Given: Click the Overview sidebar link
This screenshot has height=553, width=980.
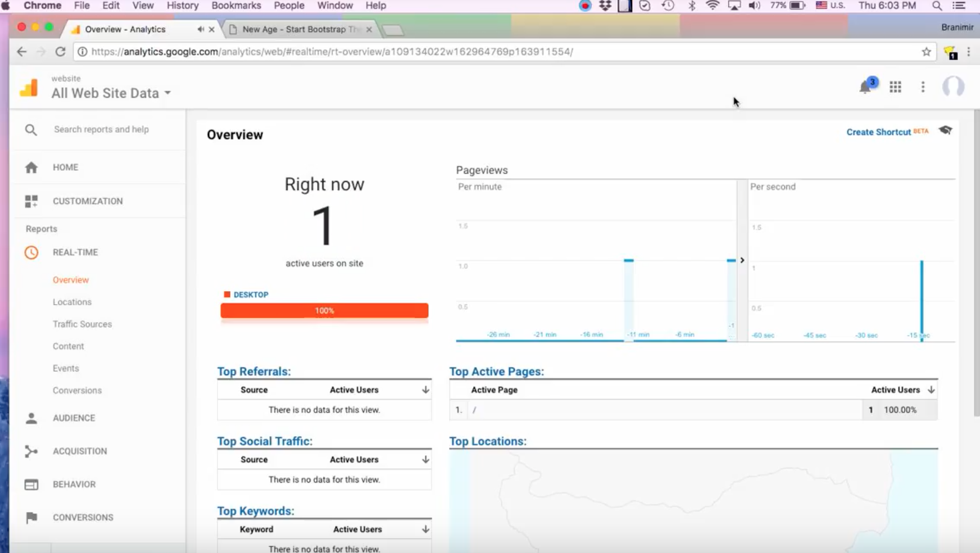Looking at the screenshot, I should (71, 280).
